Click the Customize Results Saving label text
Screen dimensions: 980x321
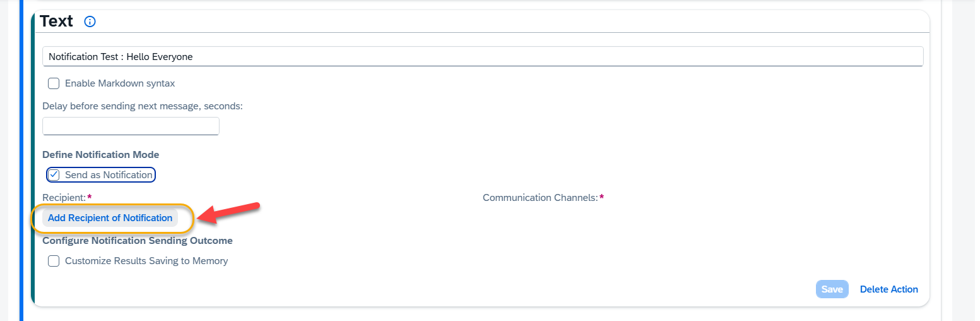pyautogui.click(x=146, y=261)
